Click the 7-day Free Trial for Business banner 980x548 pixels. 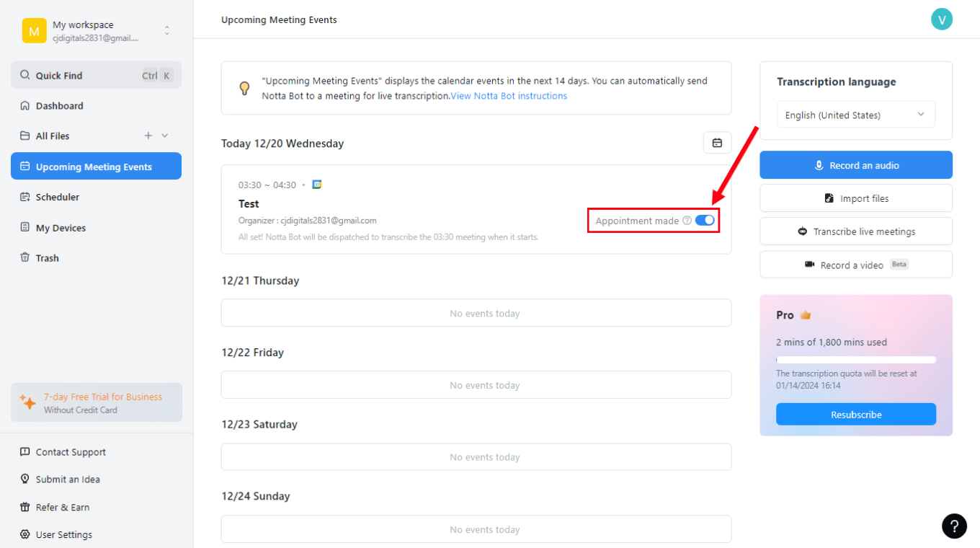pyautogui.click(x=97, y=402)
